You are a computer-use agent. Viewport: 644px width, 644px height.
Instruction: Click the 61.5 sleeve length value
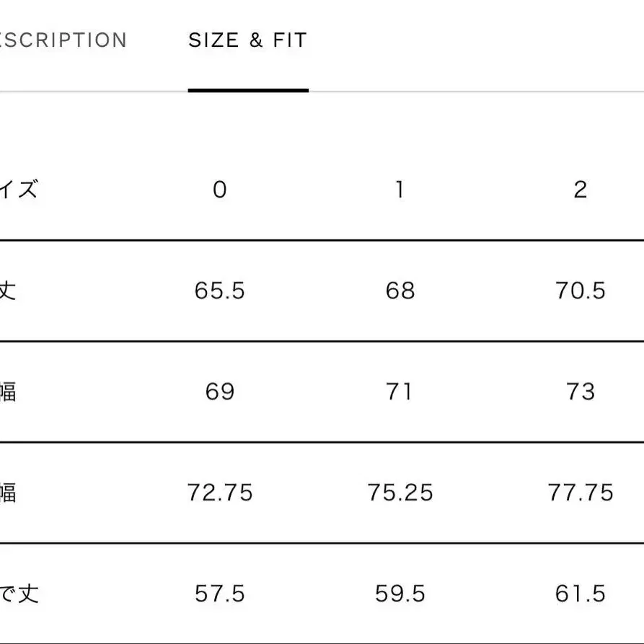[x=581, y=594]
